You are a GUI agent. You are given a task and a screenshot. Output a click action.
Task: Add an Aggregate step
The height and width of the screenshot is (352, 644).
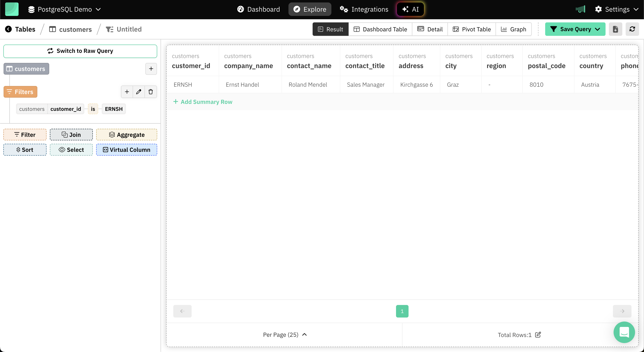click(127, 135)
